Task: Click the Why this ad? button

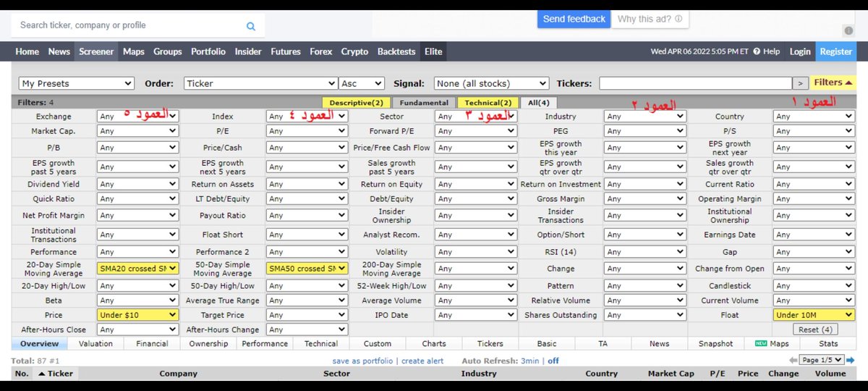Action: [x=650, y=19]
